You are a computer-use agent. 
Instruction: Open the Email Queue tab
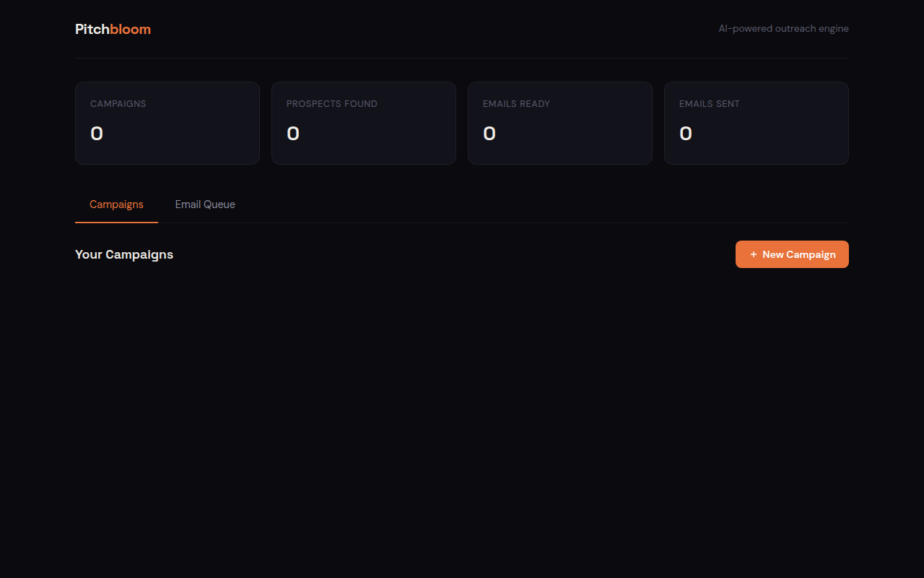click(205, 204)
